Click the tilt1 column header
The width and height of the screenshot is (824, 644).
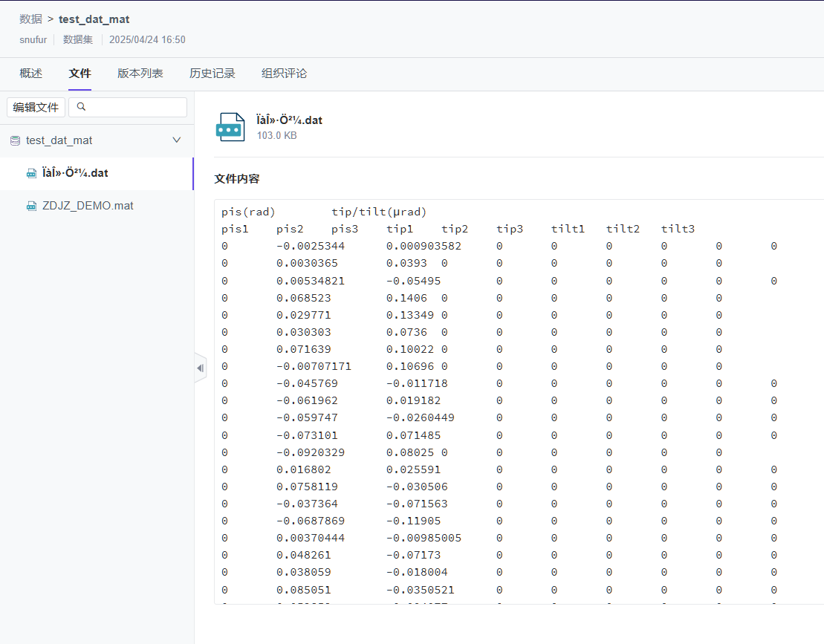click(568, 229)
